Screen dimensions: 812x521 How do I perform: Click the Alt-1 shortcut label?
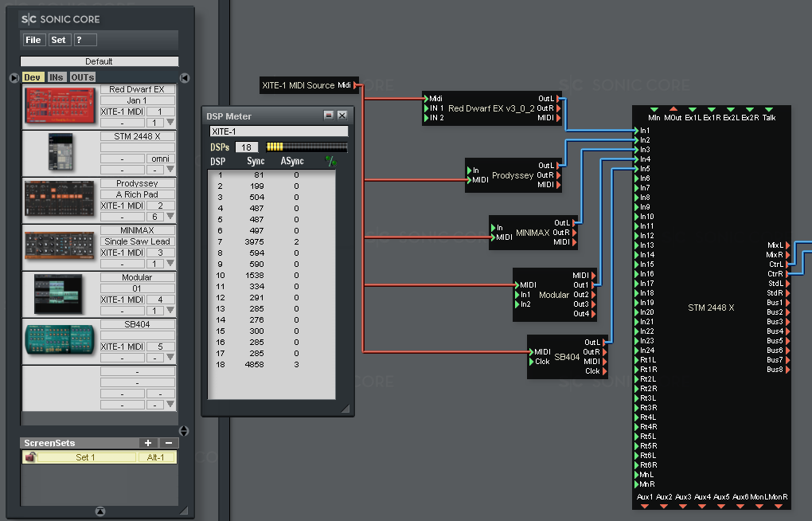[155, 457]
